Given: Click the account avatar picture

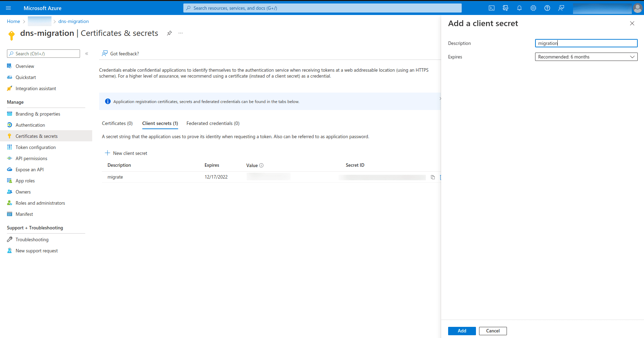Looking at the screenshot, I should pyautogui.click(x=638, y=8).
